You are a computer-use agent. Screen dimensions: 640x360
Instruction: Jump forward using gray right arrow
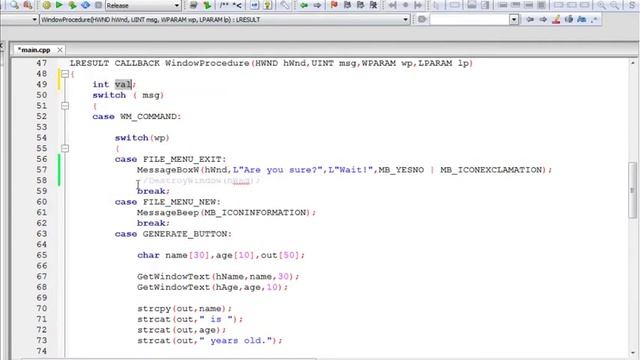pyautogui.click(x=317, y=5)
